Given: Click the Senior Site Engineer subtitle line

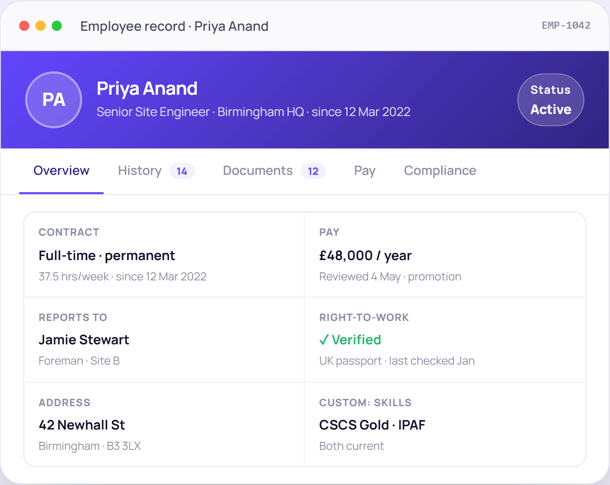Looking at the screenshot, I should [253, 112].
